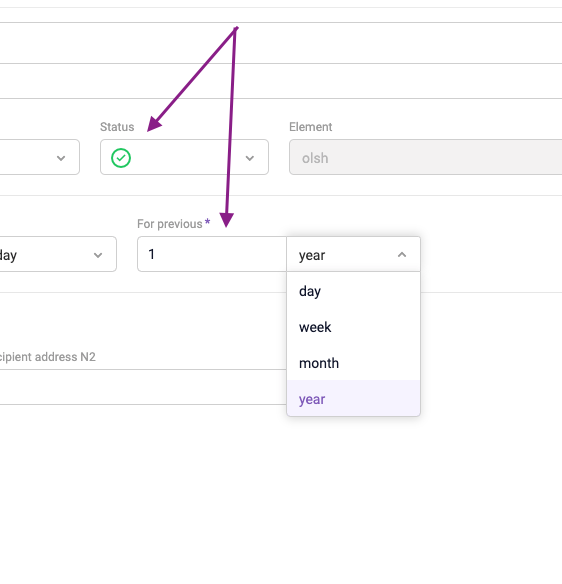Choose the highlighted 'year' option in the list
Screen dimensions: 562x584
pos(353,399)
